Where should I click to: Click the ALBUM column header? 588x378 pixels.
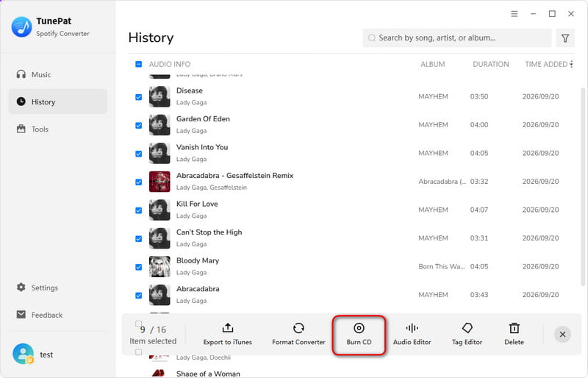[x=432, y=64]
